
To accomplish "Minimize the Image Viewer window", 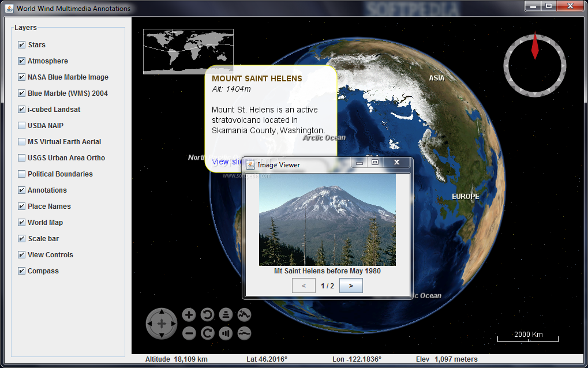I will pos(359,162).
